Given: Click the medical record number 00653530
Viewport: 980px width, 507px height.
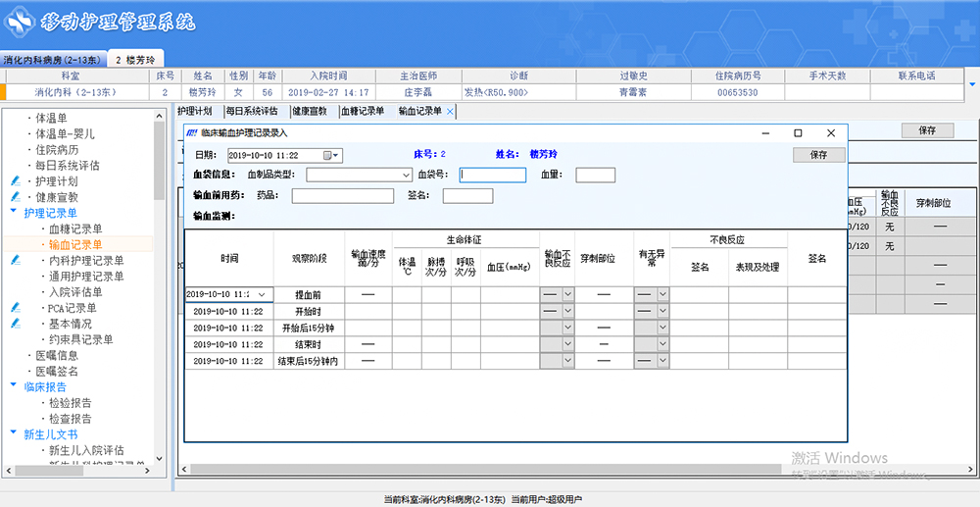Looking at the screenshot, I should pos(738,92).
